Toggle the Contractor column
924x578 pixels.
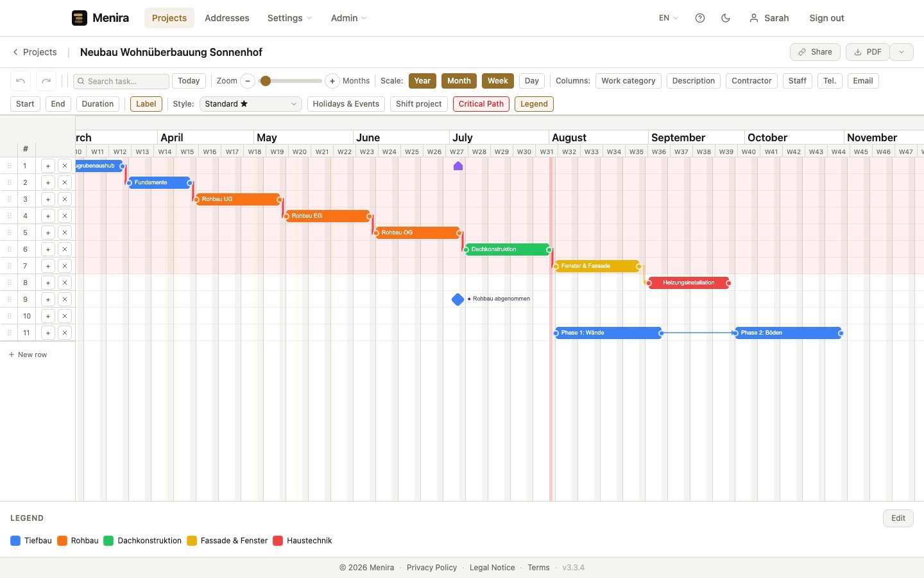pyautogui.click(x=751, y=81)
